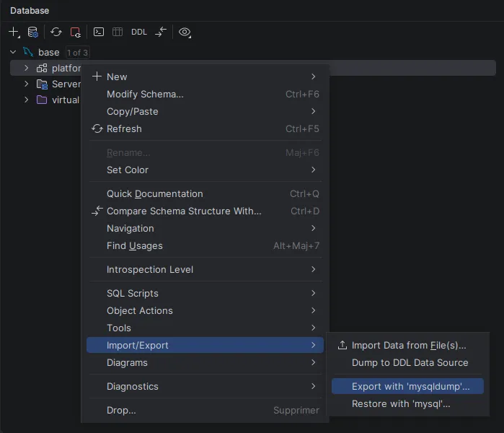
Task: Expand the platform schema node
Action: pyautogui.click(x=27, y=68)
